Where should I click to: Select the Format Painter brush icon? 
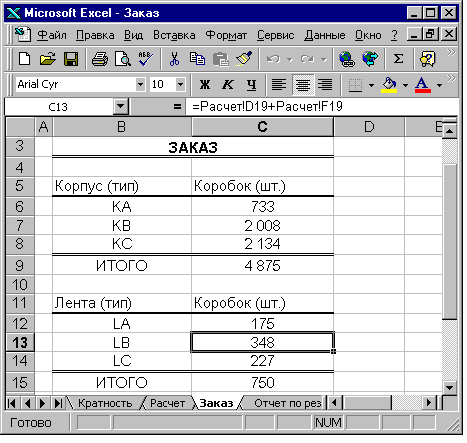tap(244, 59)
